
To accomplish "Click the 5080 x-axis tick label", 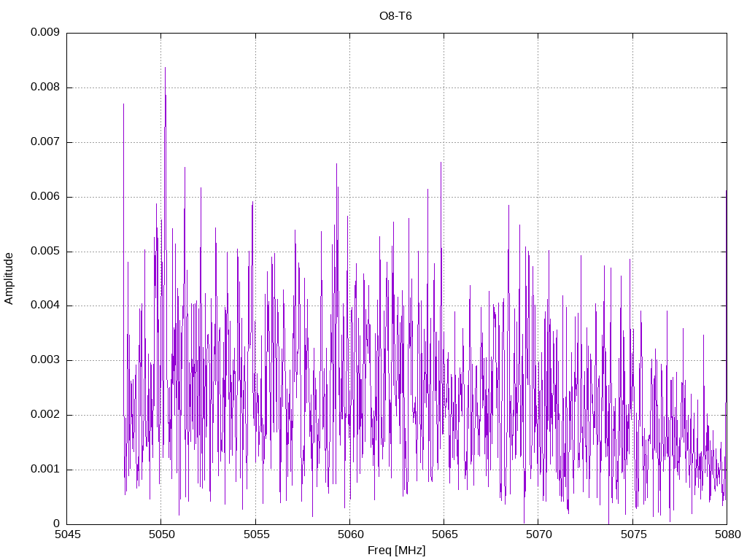I will pyautogui.click(x=727, y=534).
